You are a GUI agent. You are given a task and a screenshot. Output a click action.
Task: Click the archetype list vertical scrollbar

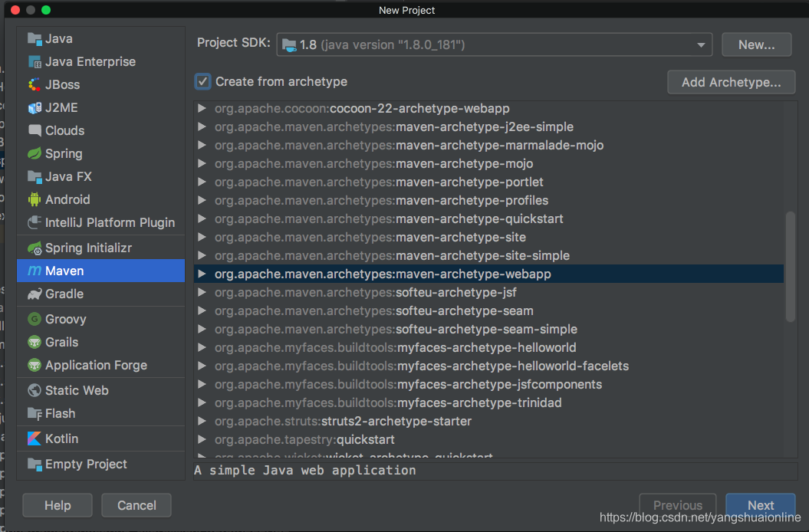tap(790, 267)
